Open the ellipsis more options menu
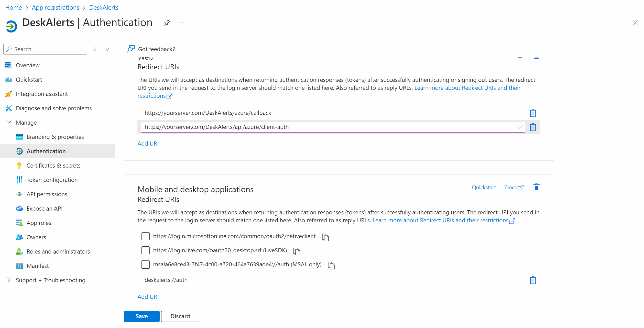The width and height of the screenshot is (644, 328). tap(181, 23)
